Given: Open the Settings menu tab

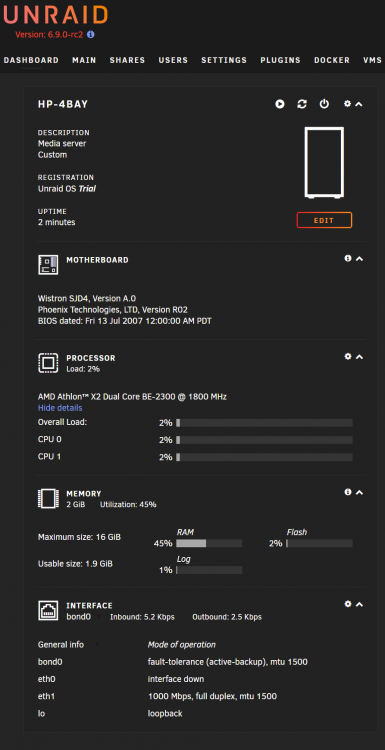Looking at the screenshot, I should (x=224, y=60).
